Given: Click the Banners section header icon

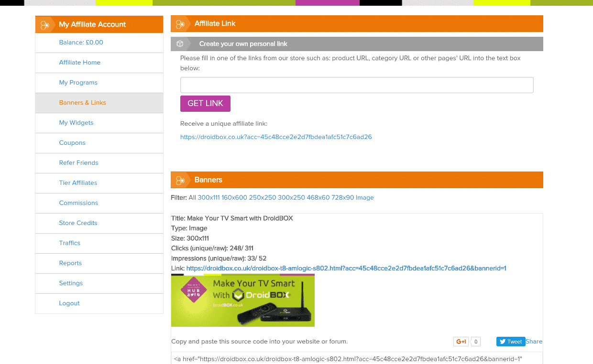Looking at the screenshot, I should (x=180, y=180).
